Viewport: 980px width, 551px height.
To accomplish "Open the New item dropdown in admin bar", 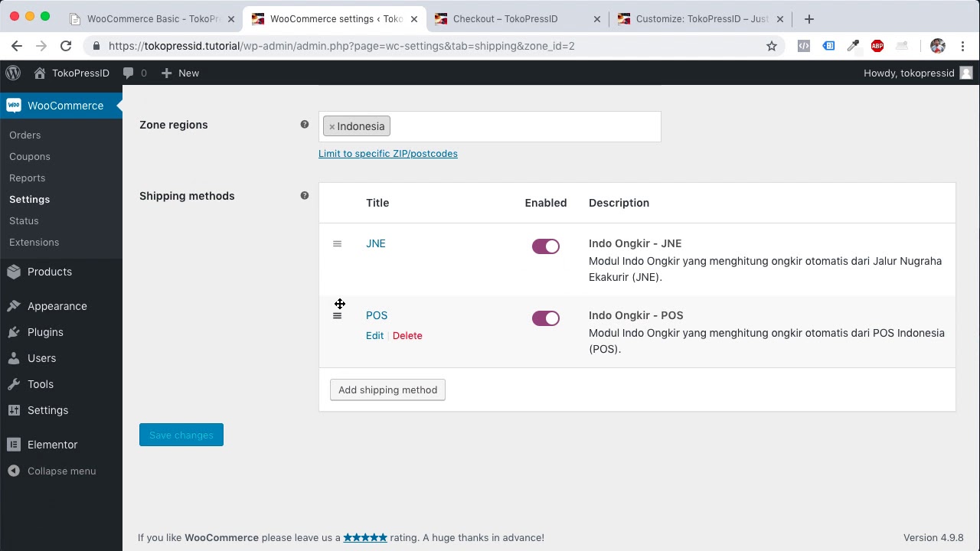I will 179,73.
